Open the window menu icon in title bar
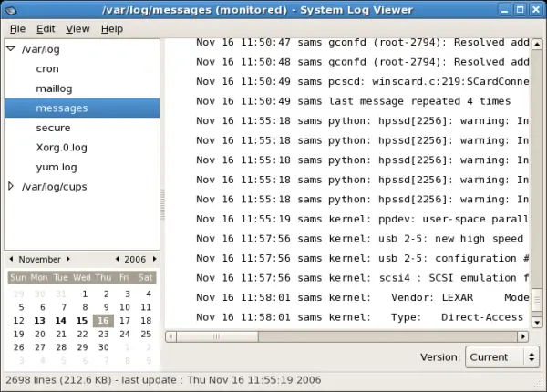This screenshot has height=392, width=547. pyautogui.click(x=10, y=9)
